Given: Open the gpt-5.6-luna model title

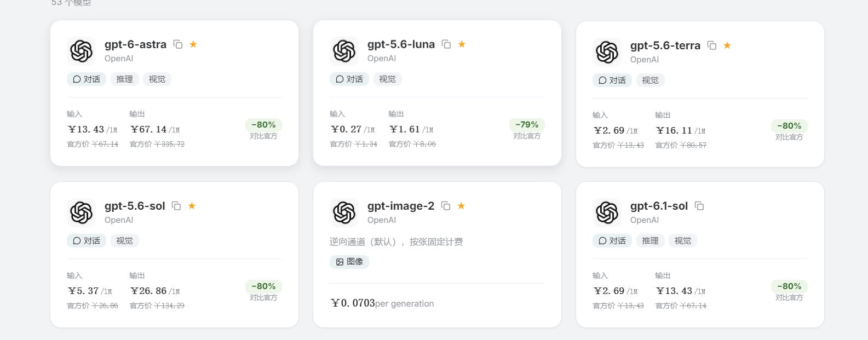Looking at the screenshot, I should click(401, 44).
